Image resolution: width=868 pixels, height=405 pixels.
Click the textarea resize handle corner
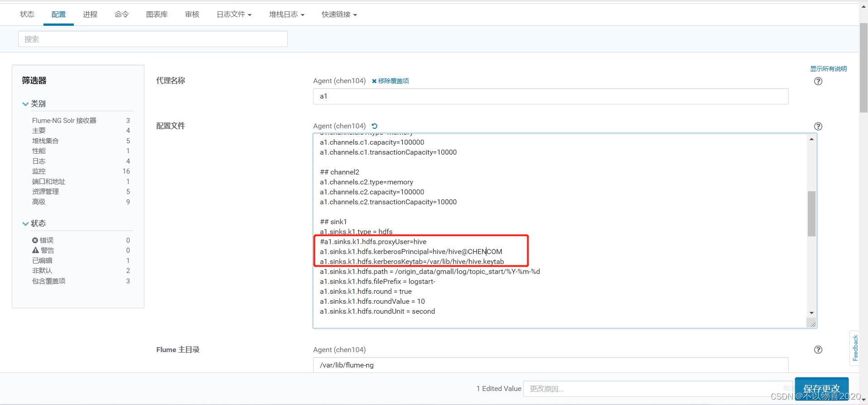[x=812, y=323]
